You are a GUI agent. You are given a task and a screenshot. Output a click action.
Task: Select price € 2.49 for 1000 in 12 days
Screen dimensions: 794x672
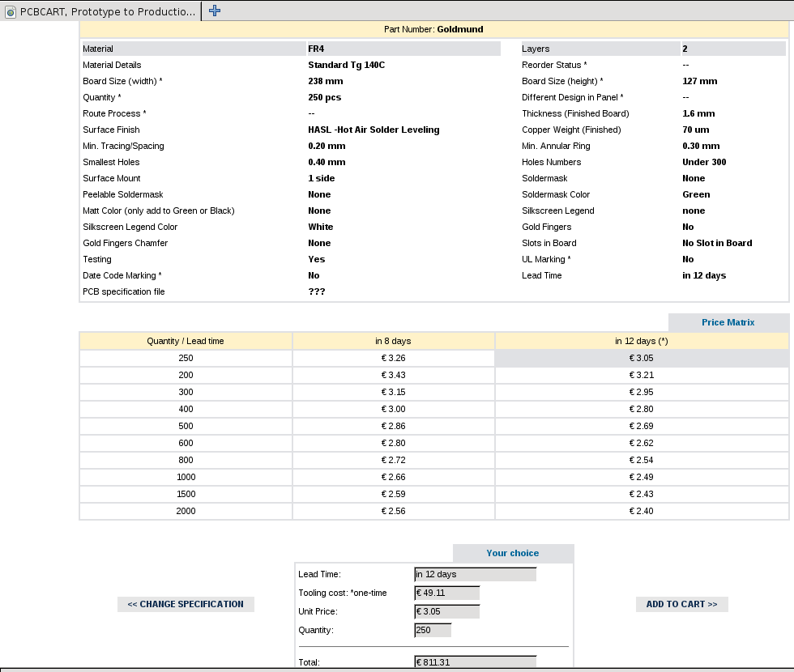642,477
